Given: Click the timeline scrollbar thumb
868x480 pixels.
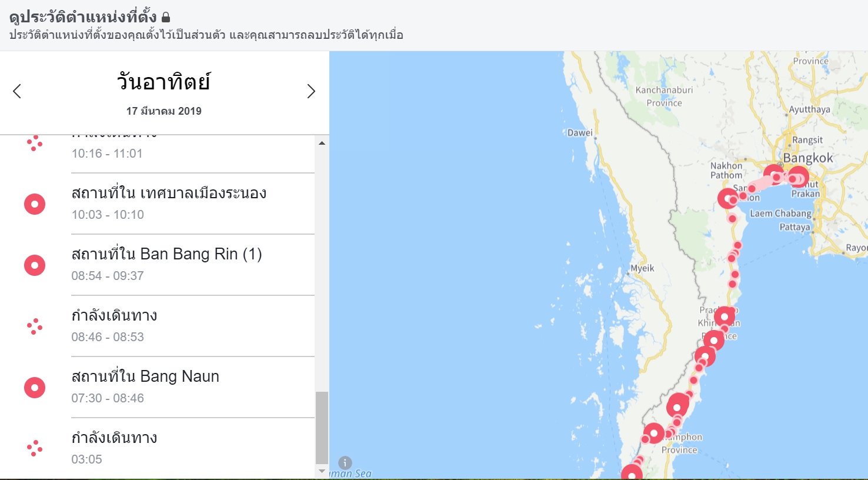Looking at the screenshot, I should tap(322, 427).
